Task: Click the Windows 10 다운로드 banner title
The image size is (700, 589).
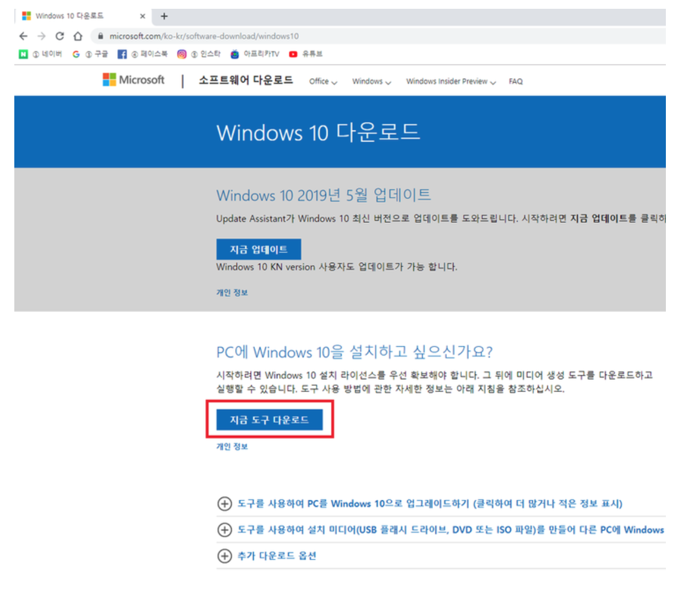Action: coord(319,132)
